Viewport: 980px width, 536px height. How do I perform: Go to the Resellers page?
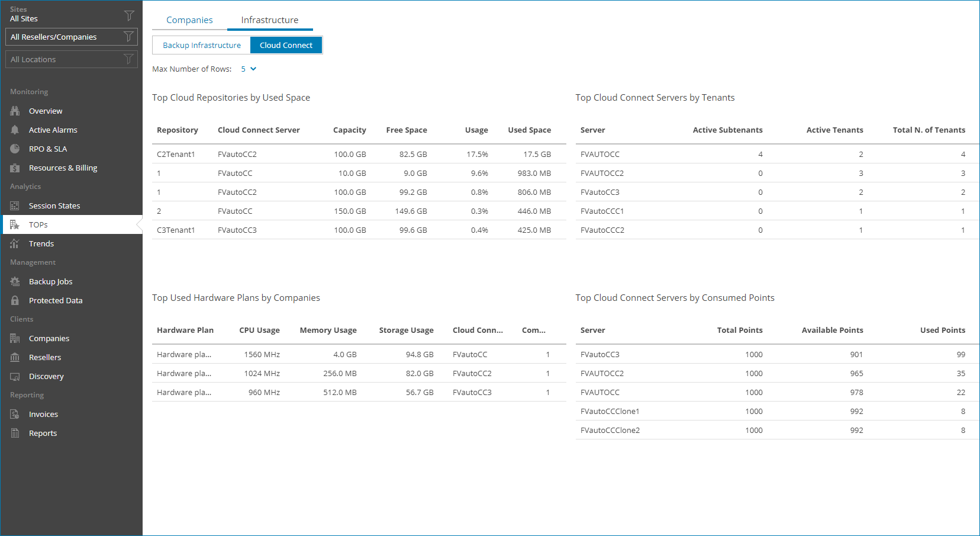pos(45,357)
